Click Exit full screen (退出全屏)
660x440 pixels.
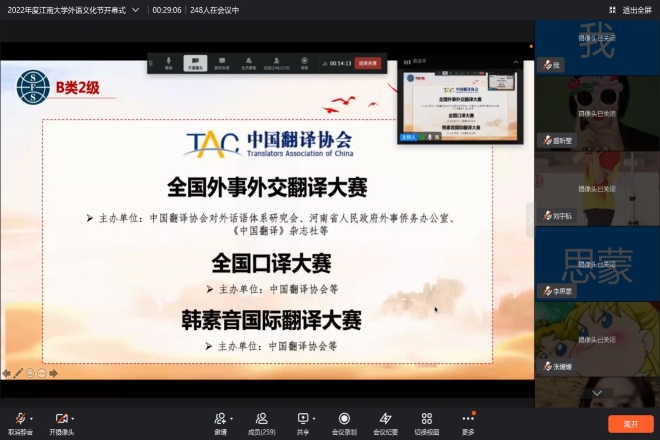[x=630, y=9]
